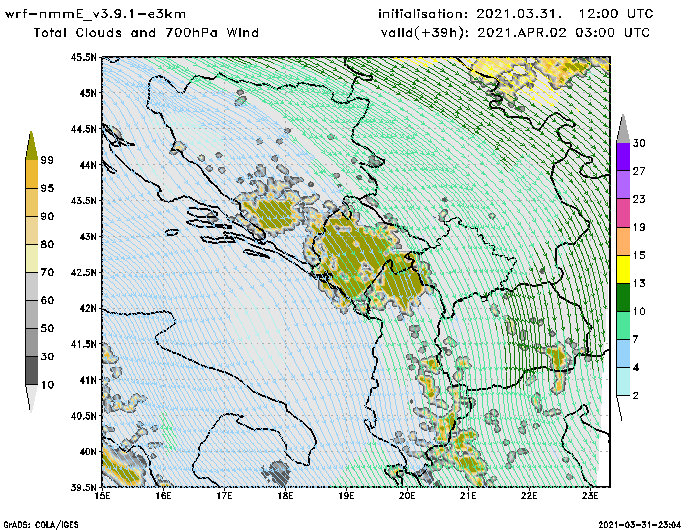Click the pale cyan 2-4 wind swatch
700x530 pixels.
623,381
